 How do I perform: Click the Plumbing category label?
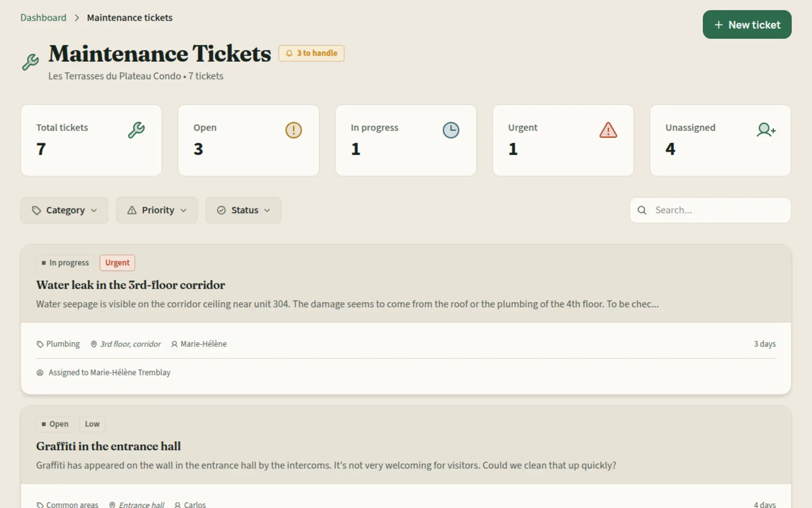tap(63, 344)
